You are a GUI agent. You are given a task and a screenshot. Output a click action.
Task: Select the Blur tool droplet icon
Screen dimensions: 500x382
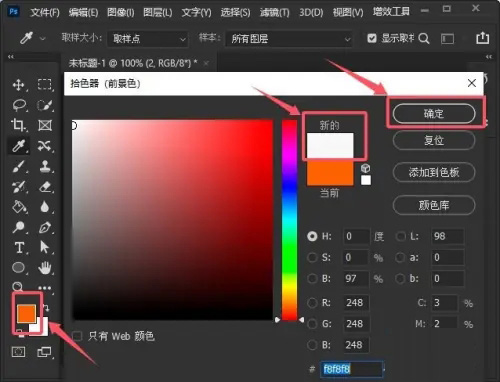coord(45,207)
